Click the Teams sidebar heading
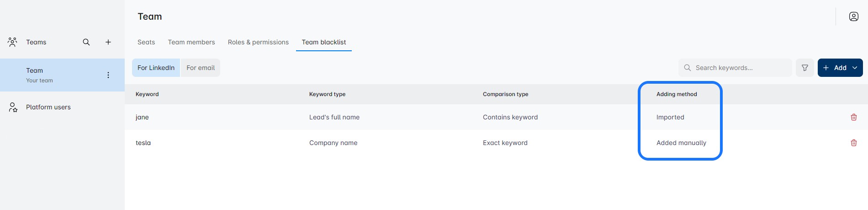The width and height of the screenshot is (868, 210). pos(36,42)
